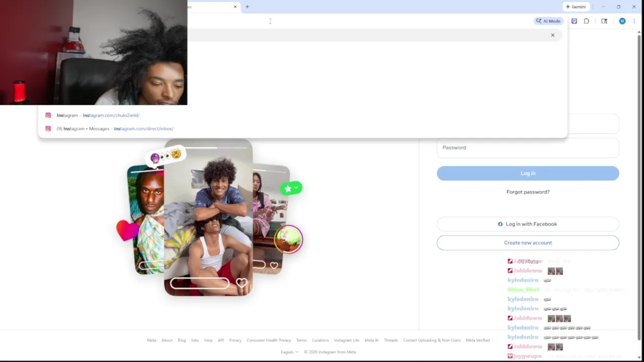Viewport: 644px width, 362px height.
Task: Select Instagram Messages inbox suggestion
Action: click(x=302, y=129)
